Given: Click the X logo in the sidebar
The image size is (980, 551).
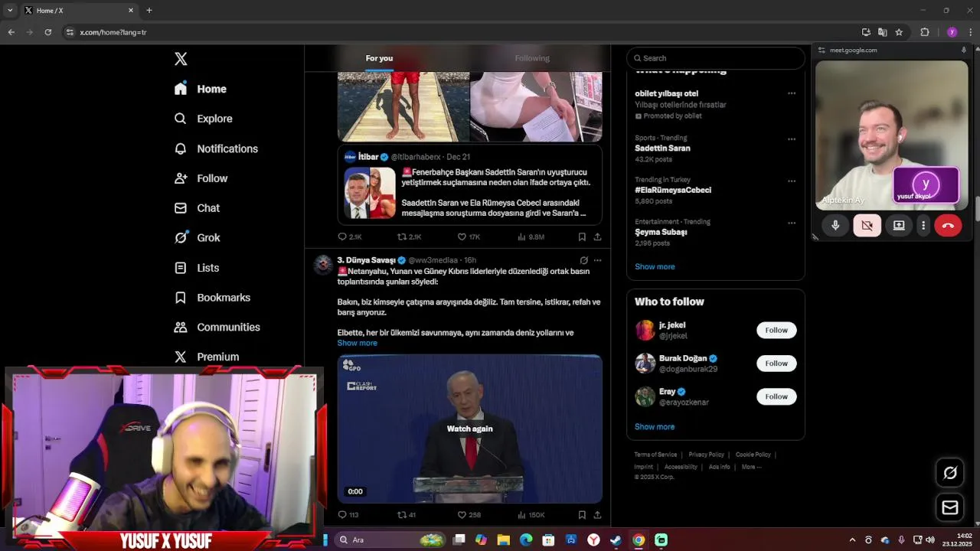Looking at the screenshot, I should coord(181,59).
